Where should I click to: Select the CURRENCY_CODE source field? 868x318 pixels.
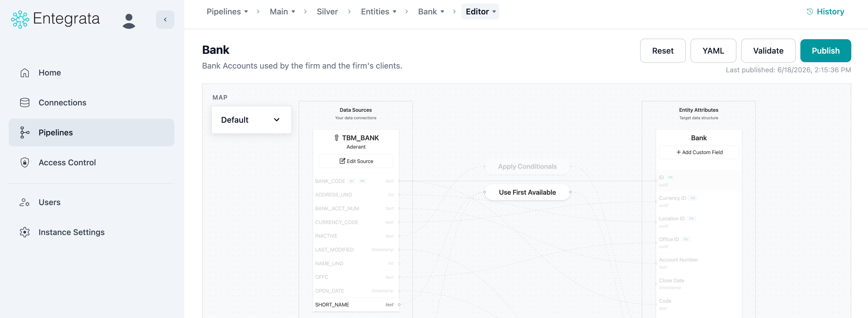point(356,222)
